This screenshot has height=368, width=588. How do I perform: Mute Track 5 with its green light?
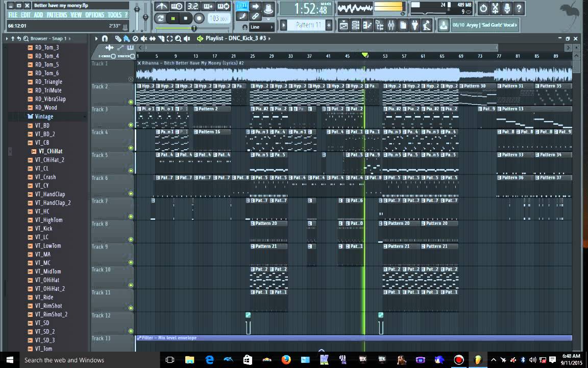(131, 171)
